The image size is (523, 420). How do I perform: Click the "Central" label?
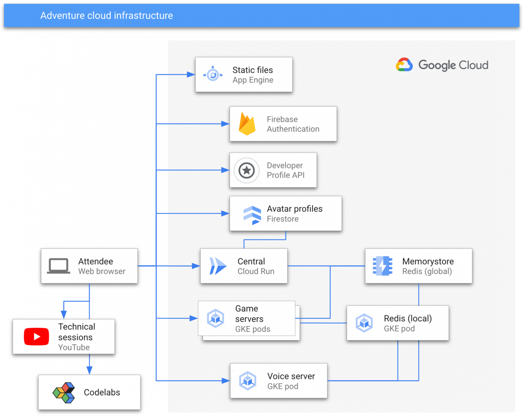pos(251,261)
